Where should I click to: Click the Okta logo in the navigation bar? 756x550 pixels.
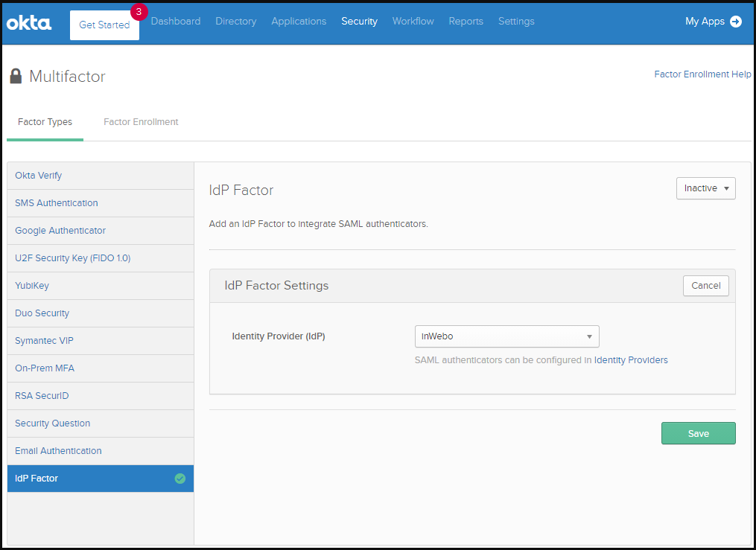tap(29, 22)
